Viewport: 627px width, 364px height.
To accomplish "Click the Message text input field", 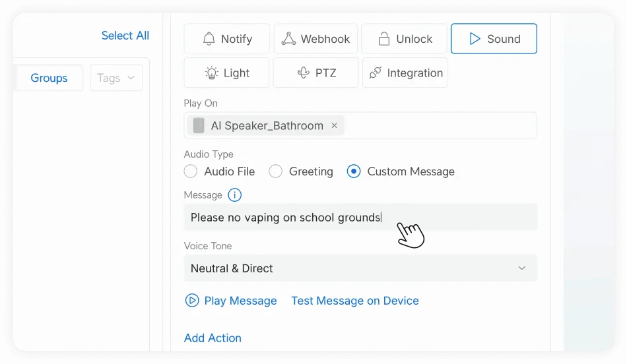I will (360, 218).
